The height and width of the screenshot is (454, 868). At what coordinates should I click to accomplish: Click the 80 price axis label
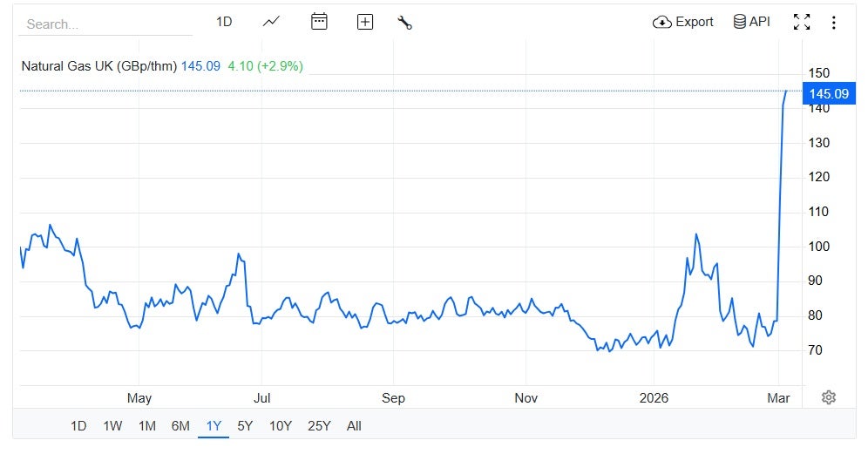coord(816,315)
